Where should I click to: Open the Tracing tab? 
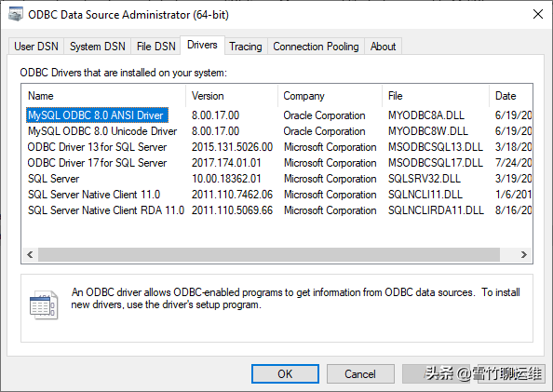coord(246,47)
